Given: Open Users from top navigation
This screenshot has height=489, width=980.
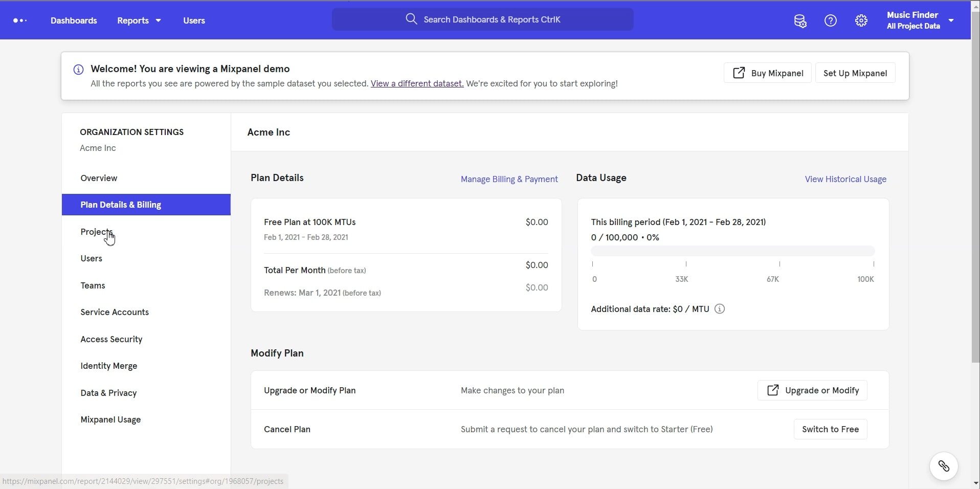Looking at the screenshot, I should click(193, 20).
